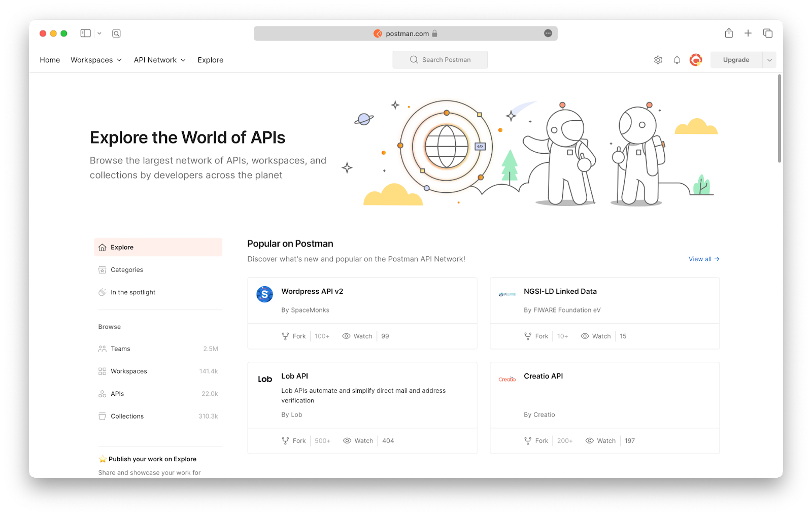Select Categories in the left sidebar

coord(158,270)
